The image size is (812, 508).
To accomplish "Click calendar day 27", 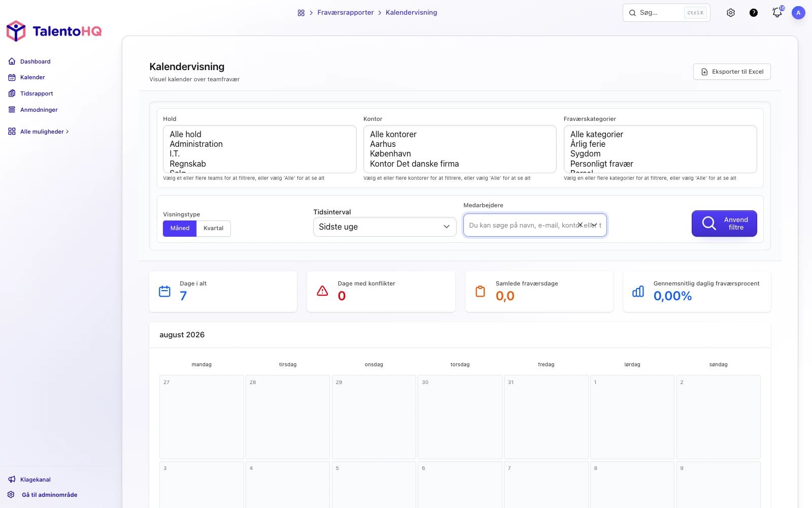I will [201, 417].
